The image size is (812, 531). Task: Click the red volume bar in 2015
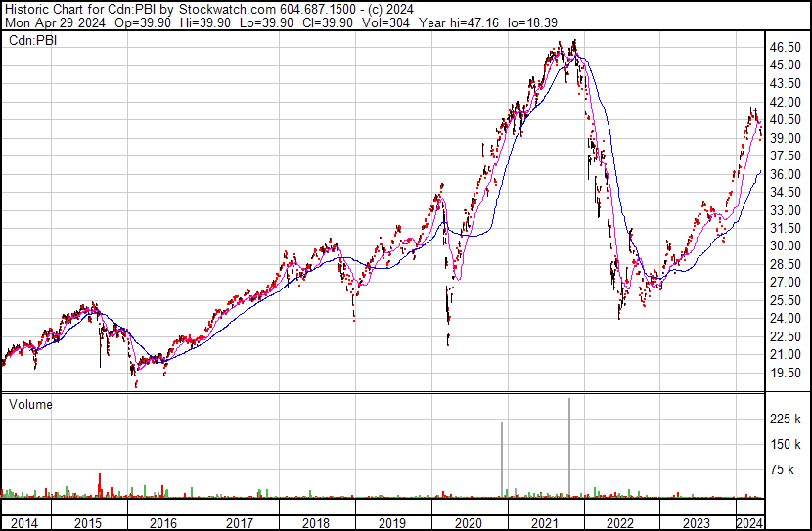[100, 485]
